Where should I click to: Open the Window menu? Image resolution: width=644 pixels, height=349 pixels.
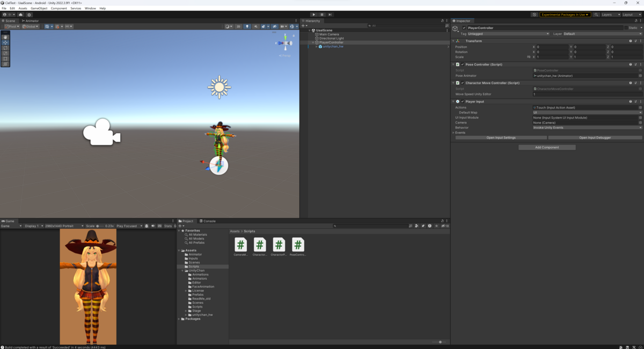(x=90, y=9)
